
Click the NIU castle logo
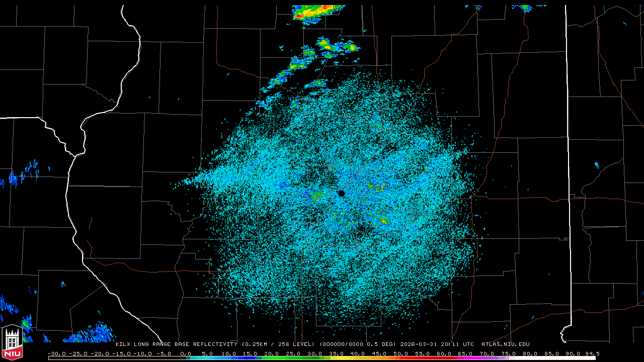click(x=12, y=343)
